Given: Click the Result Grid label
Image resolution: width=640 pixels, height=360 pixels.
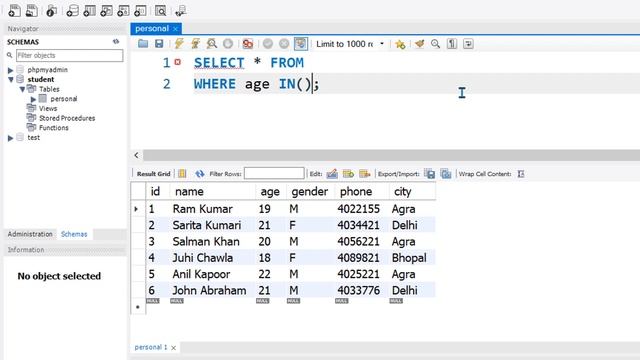Looking at the screenshot, I should point(153,174).
